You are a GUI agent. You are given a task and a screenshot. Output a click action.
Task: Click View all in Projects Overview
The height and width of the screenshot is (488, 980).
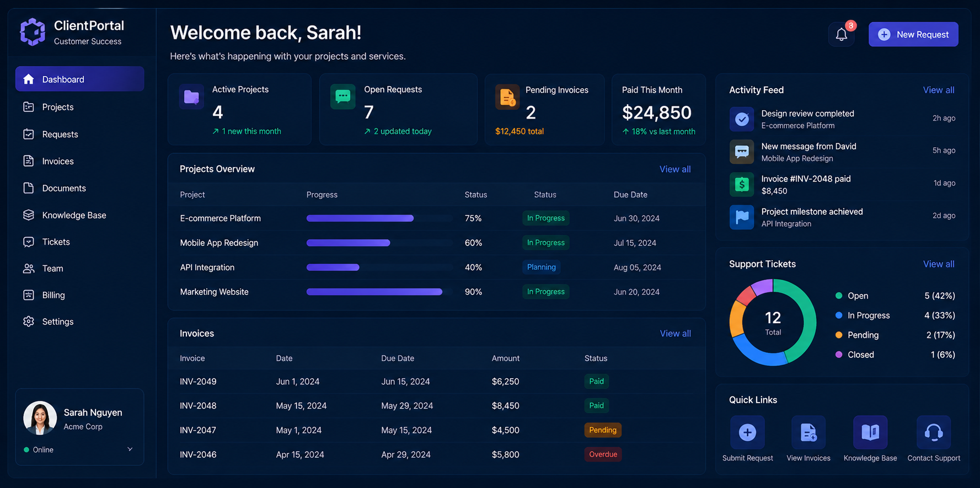675,169
